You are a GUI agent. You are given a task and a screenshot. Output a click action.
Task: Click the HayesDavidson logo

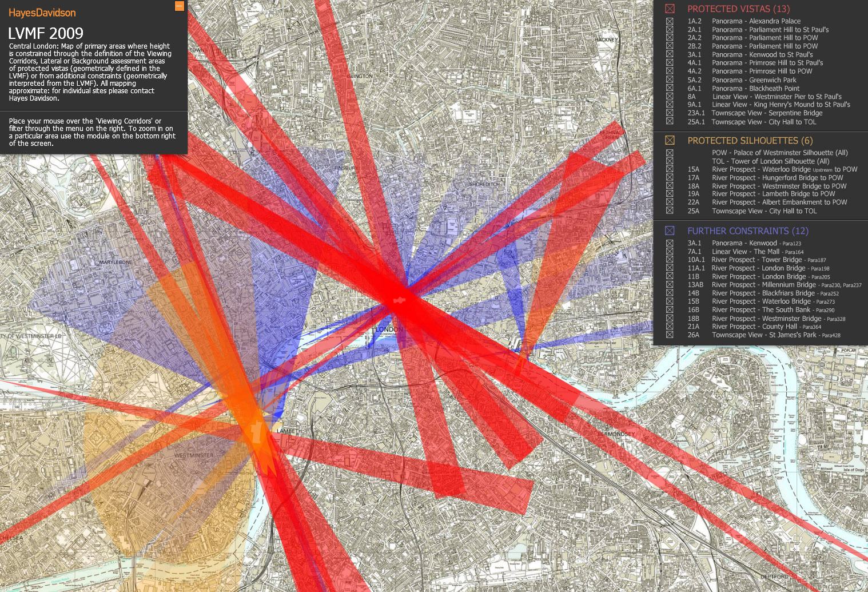point(42,13)
